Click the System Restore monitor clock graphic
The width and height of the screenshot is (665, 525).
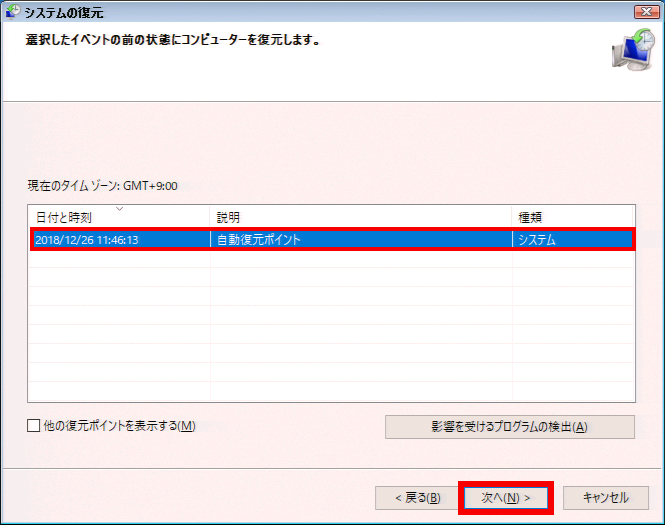[x=633, y=50]
